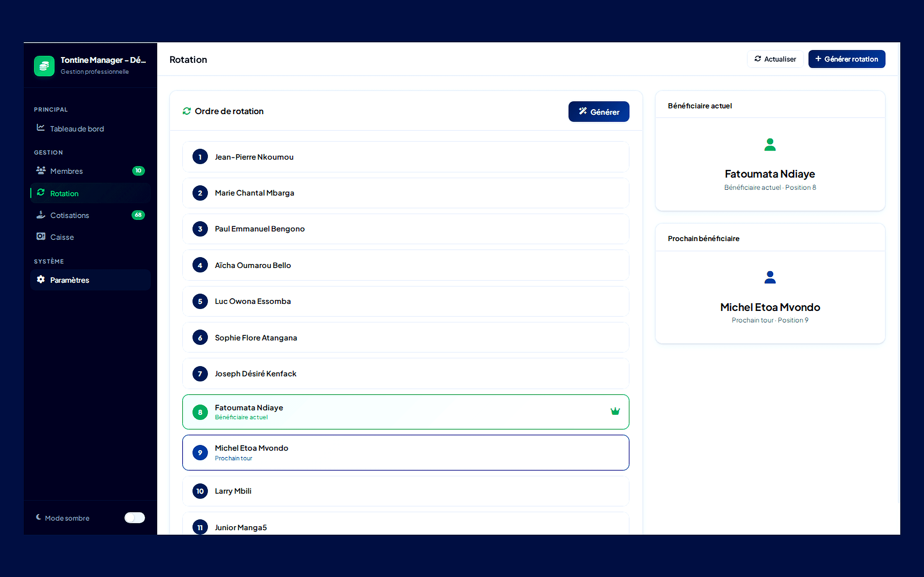This screenshot has height=577, width=924.
Task: Select Michel Etoa Mvondo's row in the rotation list
Action: [x=405, y=452]
